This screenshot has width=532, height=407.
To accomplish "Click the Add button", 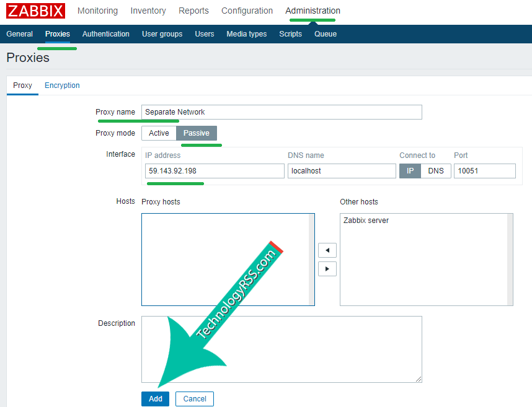I will point(155,398).
